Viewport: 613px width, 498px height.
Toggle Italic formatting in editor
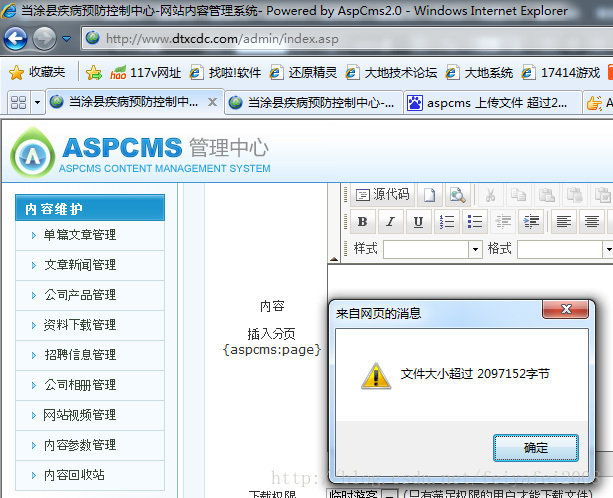(x=390, y=222)
